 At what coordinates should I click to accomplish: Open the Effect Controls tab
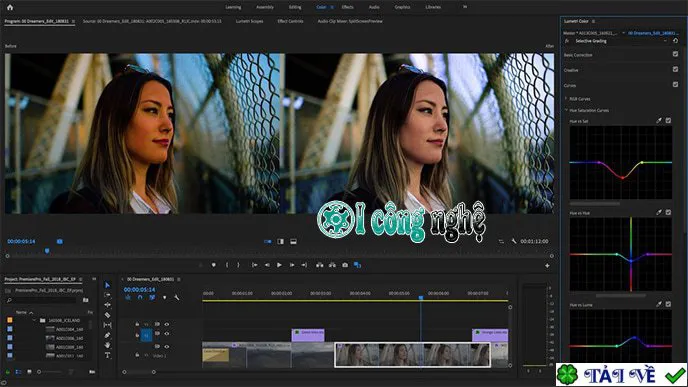(x=290, y=21)
